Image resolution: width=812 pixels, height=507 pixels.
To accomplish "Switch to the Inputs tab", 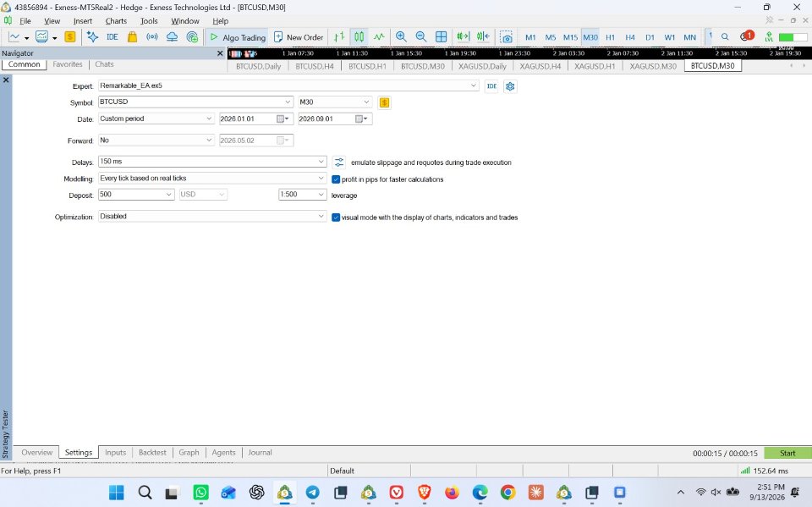I will pos(115,452).
